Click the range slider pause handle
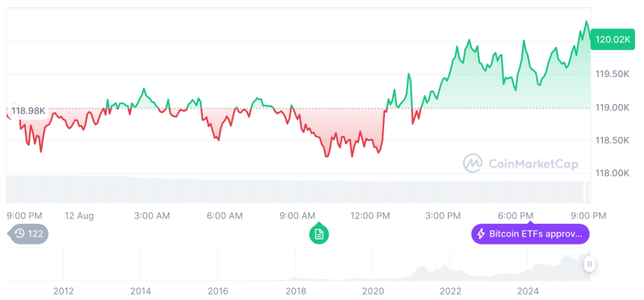The width and height of the screenshot is (644, 300). coord(590,263)
